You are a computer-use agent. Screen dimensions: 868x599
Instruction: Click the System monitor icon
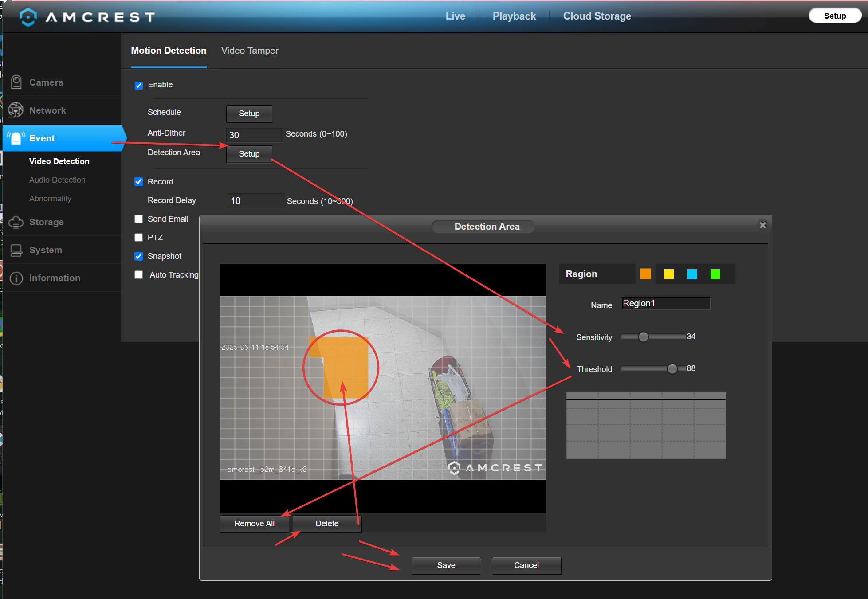16,250
